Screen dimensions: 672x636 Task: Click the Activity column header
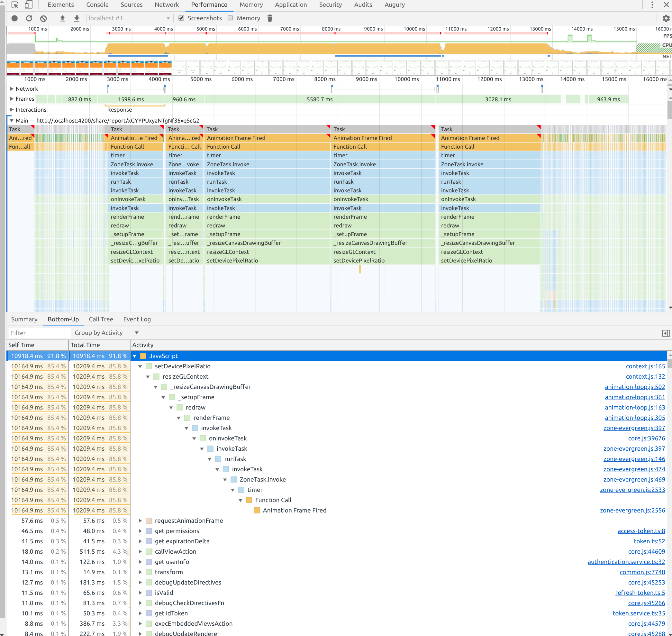click(398, 345)
